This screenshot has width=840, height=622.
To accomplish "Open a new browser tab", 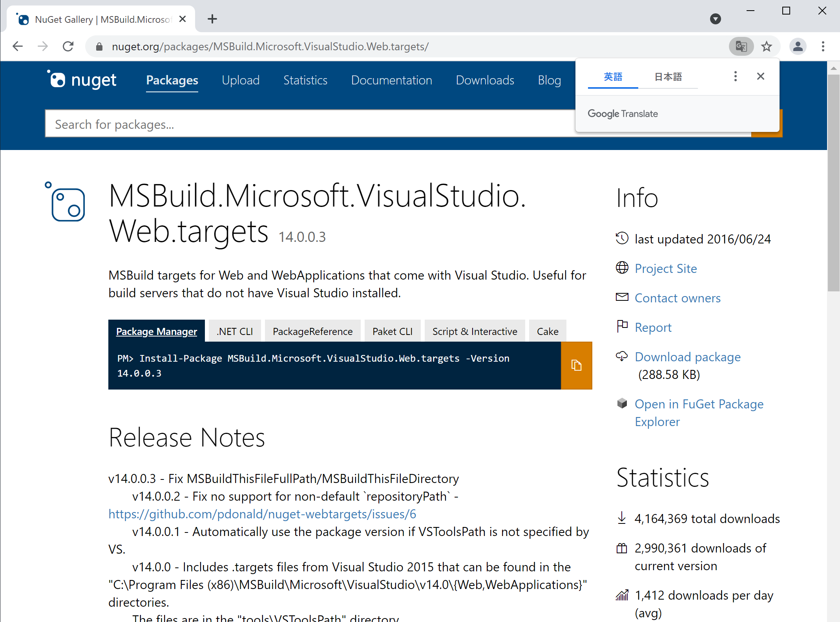I will click(x=212, y=19).
